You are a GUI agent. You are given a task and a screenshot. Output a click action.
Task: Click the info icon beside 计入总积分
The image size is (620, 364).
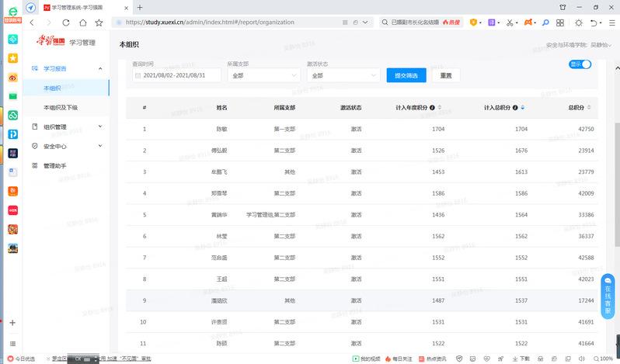(515, 106)
